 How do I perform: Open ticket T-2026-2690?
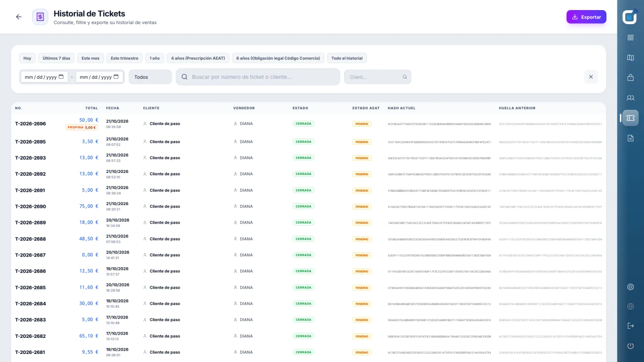pyautogui.click(x=31, y=207)
